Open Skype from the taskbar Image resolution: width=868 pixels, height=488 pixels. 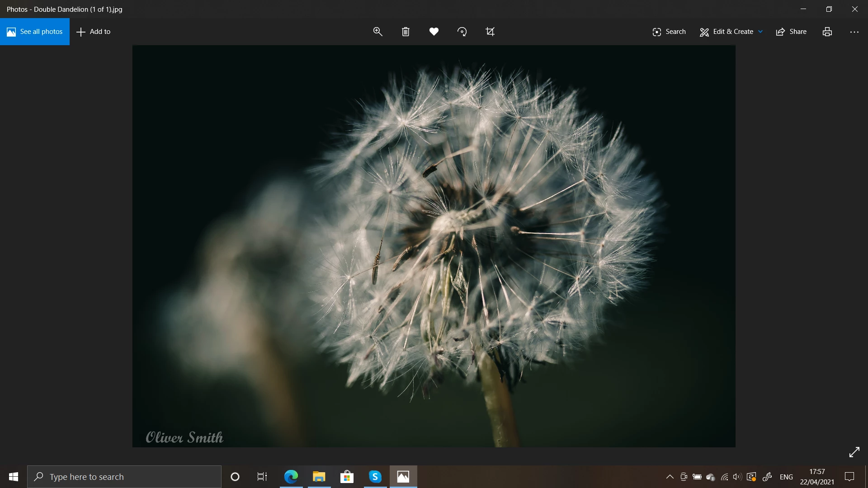click(375, 477)
